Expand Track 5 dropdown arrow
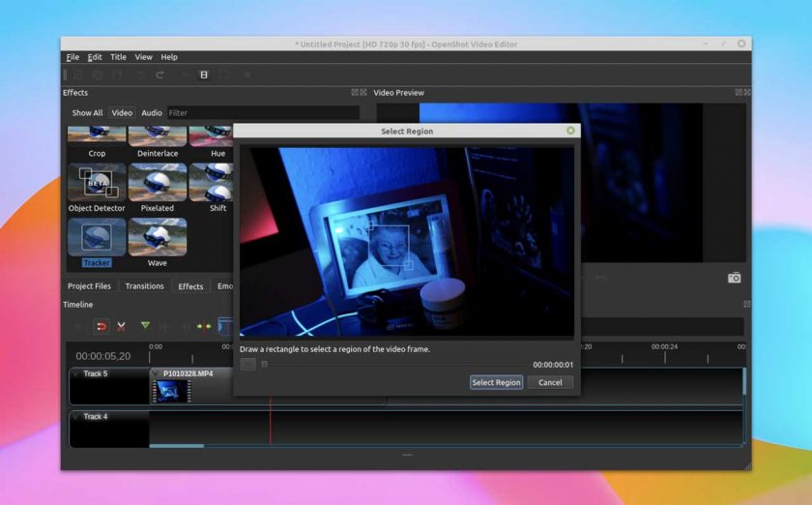This screenshot has height=505, width=812. click(x=76, y=373)
